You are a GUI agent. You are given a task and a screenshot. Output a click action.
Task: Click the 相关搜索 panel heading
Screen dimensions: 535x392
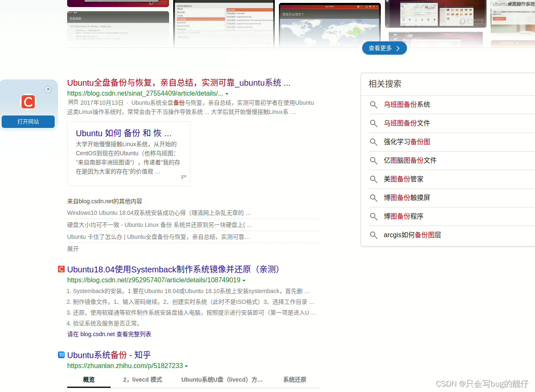pos(385,84)
